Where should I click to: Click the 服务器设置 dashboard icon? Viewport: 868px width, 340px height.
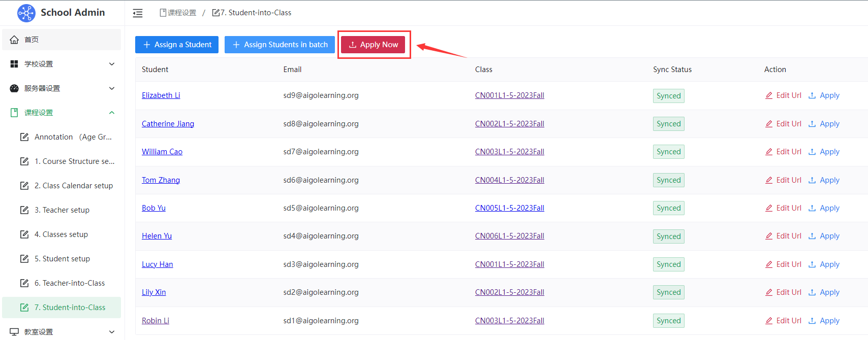click(14, 88)
